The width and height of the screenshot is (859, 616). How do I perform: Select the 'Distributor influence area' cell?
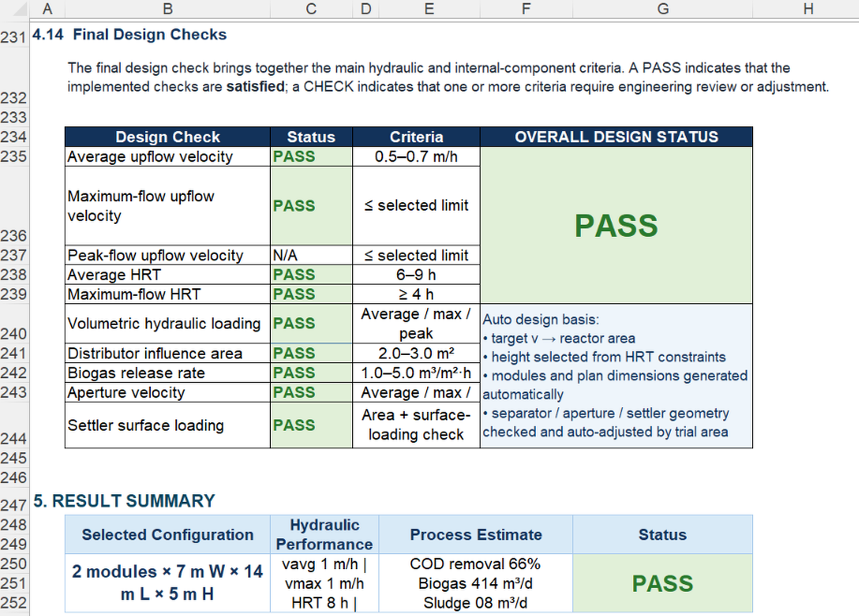[x=168, y=353]
